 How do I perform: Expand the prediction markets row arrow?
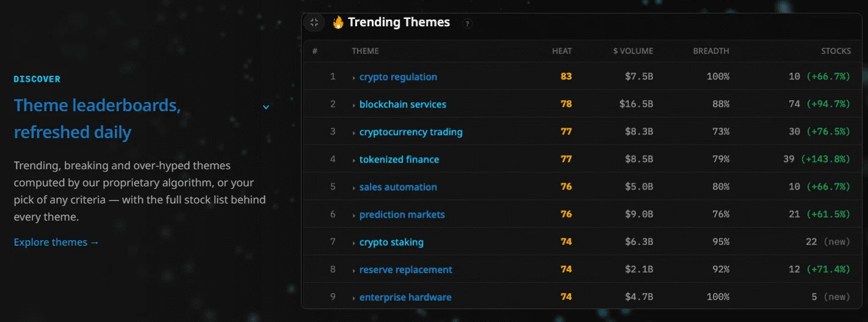(354, 215)
